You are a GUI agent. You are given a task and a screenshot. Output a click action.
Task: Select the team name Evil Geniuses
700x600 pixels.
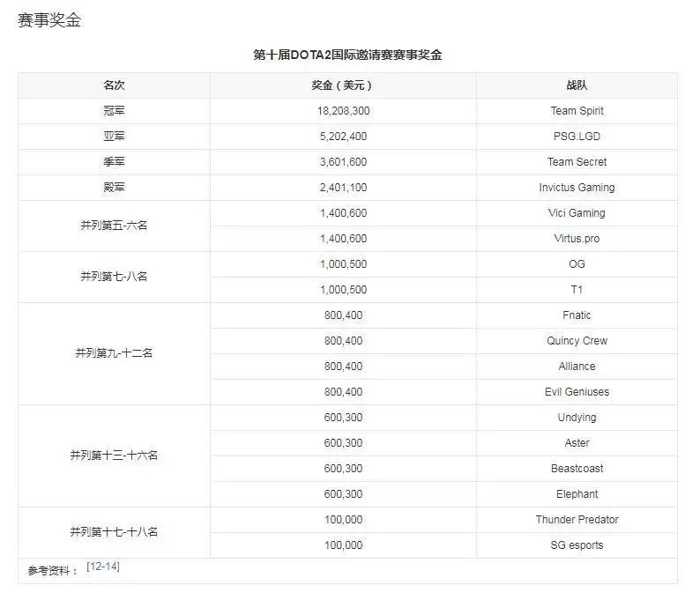click(577, 392)
